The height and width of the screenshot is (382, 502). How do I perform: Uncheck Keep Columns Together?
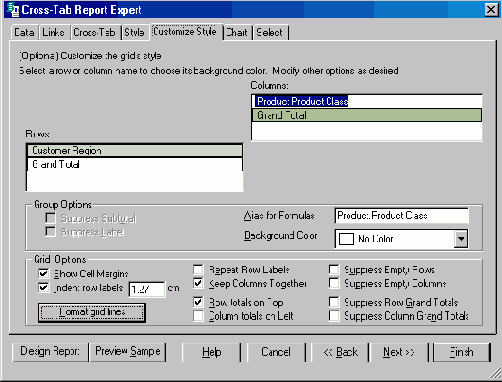click(x=198, y=283)
